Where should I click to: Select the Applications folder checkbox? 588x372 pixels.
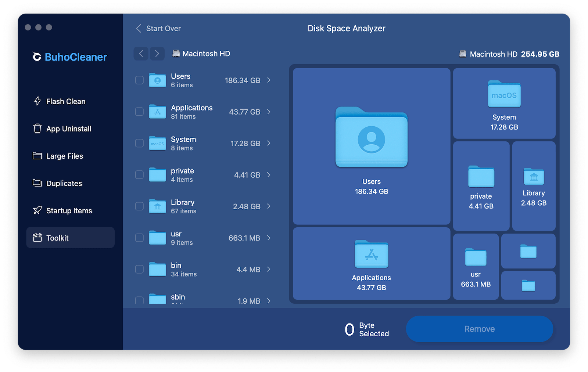point(139,112)
